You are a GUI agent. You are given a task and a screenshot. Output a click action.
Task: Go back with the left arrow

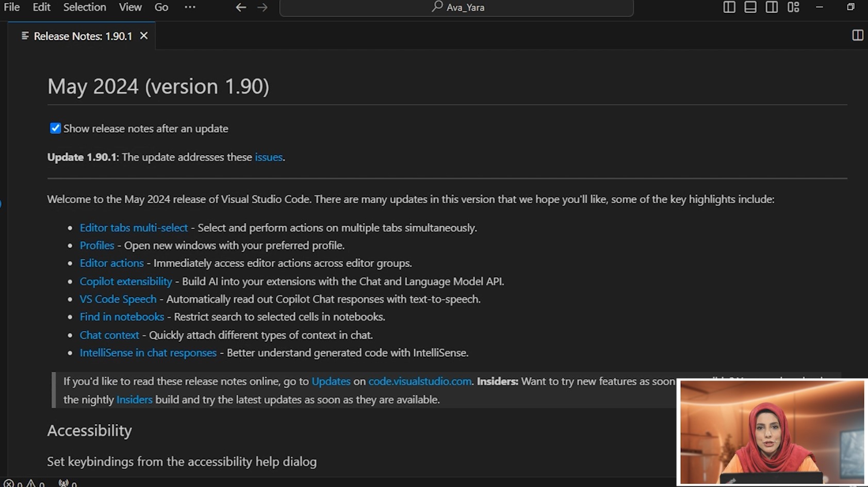241,7
